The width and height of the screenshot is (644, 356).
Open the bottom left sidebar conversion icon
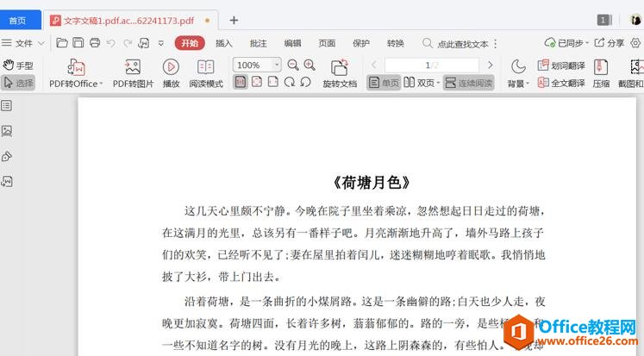7,181
